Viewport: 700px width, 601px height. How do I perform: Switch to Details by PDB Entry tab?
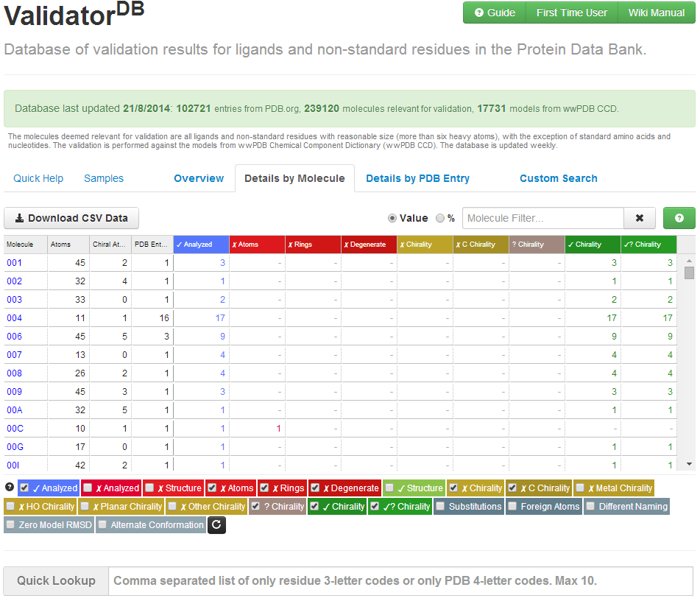(x=418, y=178)
